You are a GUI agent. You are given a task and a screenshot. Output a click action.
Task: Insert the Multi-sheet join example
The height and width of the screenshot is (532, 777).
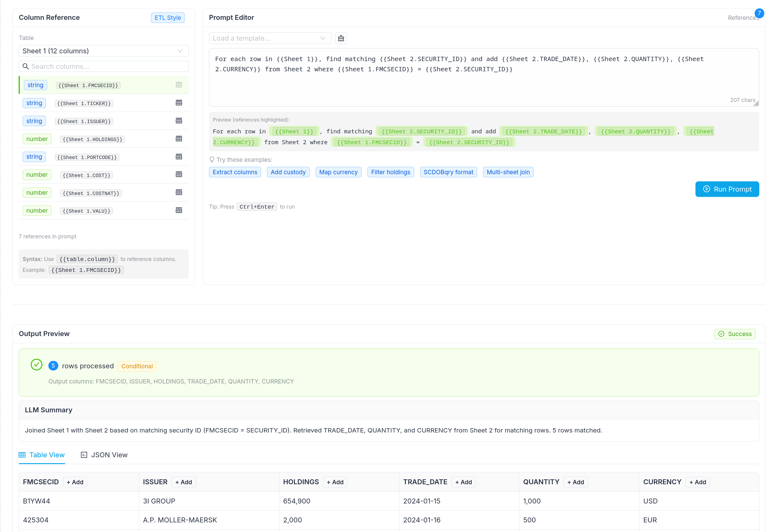pyautogui.click(x=508, y=172)
